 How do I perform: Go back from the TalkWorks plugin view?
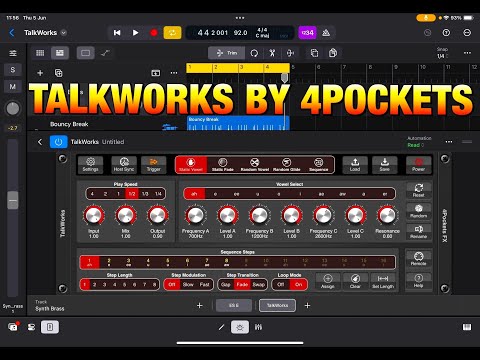pyautogui.click(x=40, y=142)
